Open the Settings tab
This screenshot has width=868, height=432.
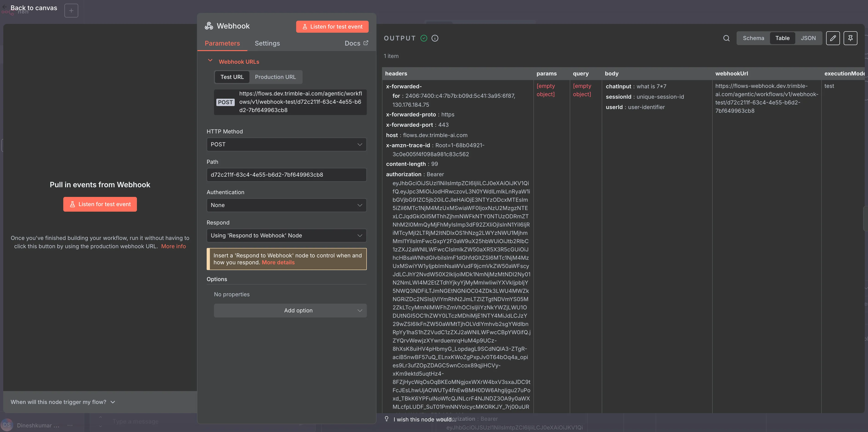[267, 43]
